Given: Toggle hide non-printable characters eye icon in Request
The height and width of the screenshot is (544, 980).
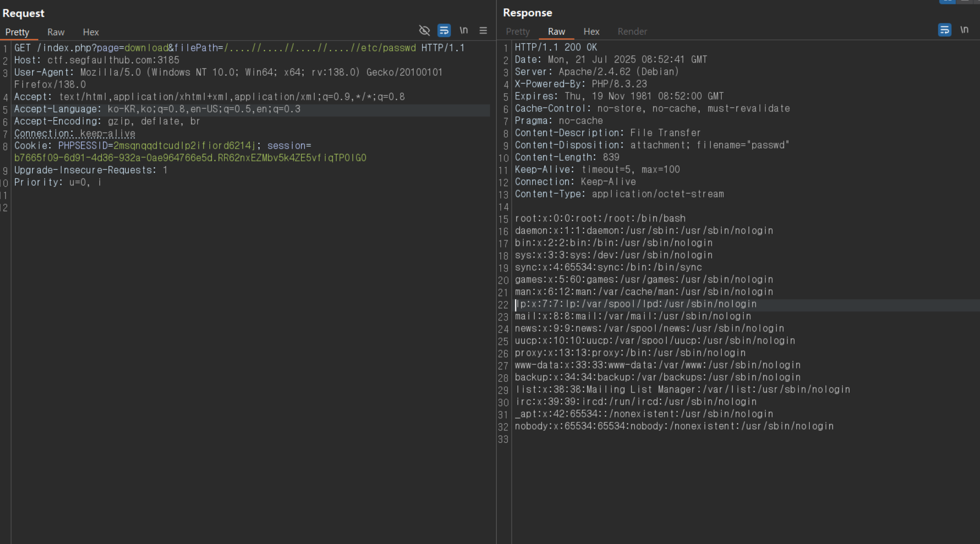Looking at the screenshot, I should [424, 31].
